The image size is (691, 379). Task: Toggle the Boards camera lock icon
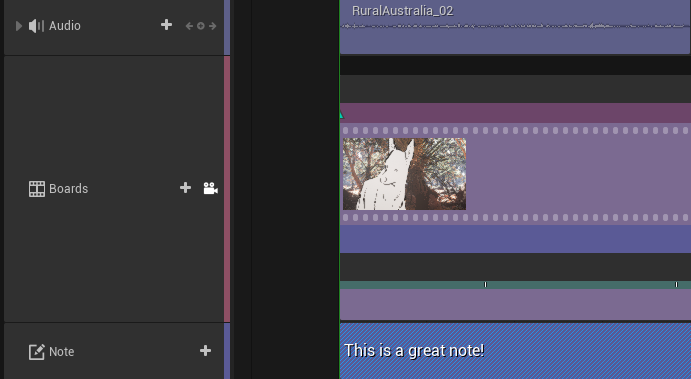coord(210,188)
